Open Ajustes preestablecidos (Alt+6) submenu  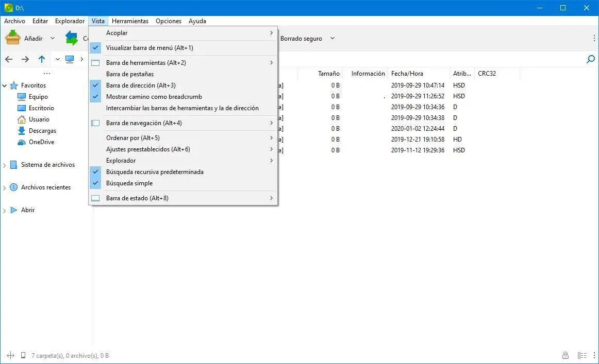click(x=183, y=149)
